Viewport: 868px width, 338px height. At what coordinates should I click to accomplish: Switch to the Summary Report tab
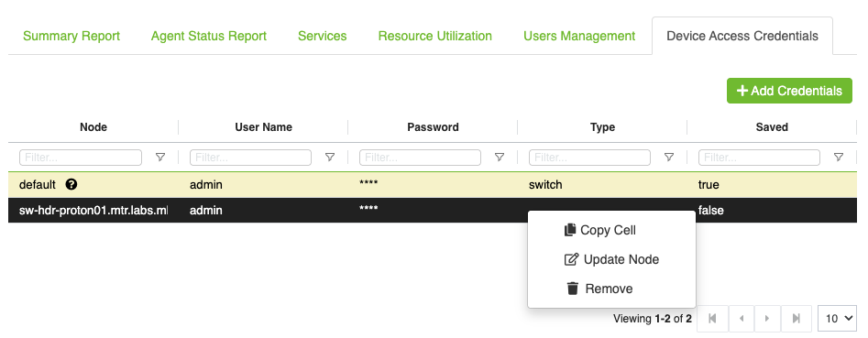coord(71,36)
